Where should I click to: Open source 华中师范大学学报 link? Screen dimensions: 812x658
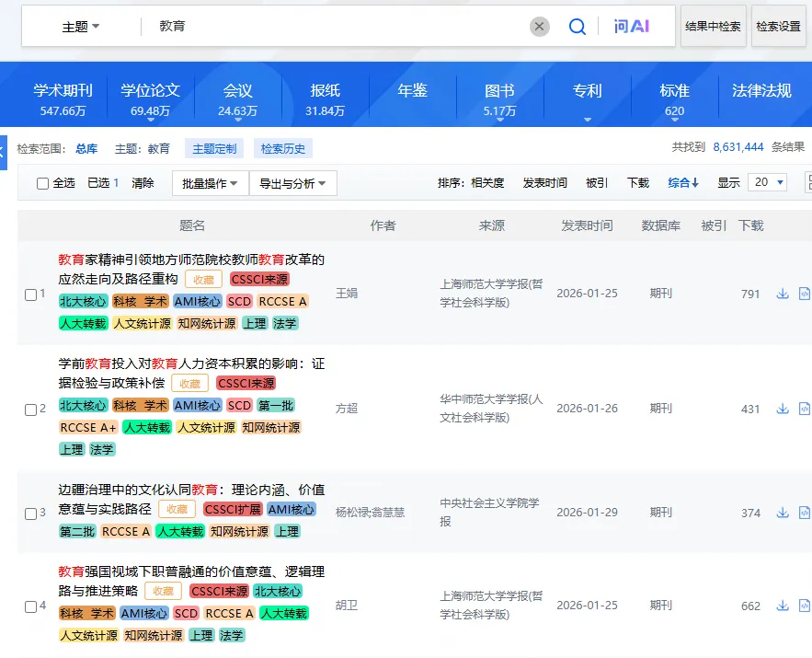tap(491, 409)
